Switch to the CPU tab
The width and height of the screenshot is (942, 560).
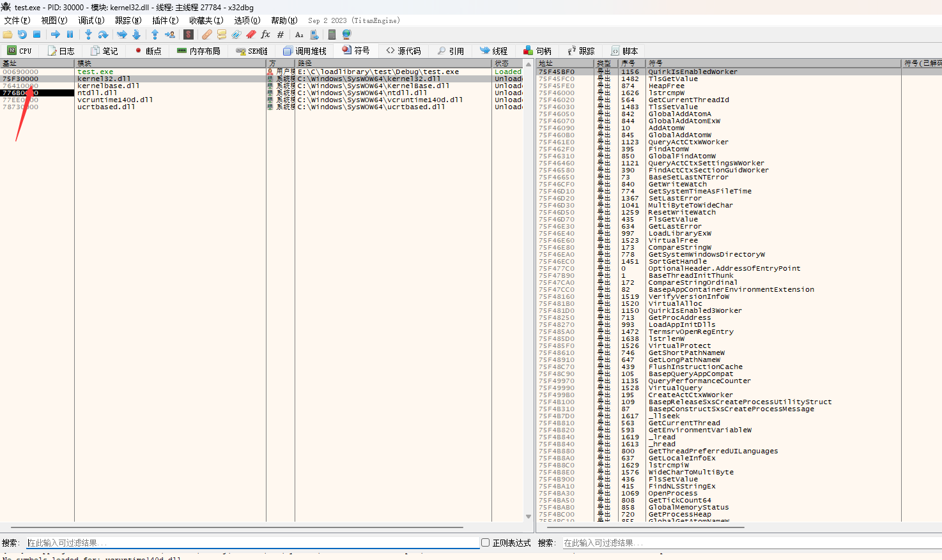(19, 51)
